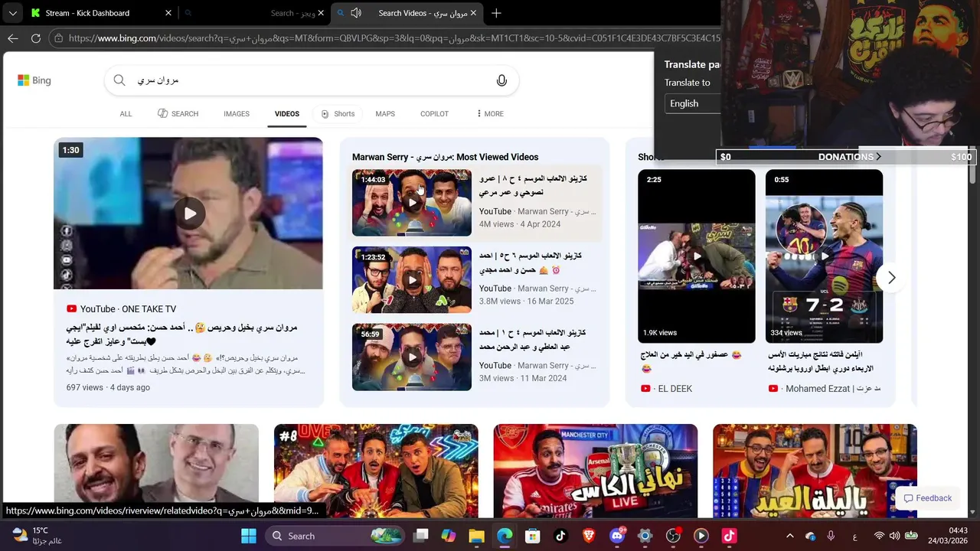Reload the page with the refresh icon
Viewport: 980px width, 551px height.
coord(36,38)
